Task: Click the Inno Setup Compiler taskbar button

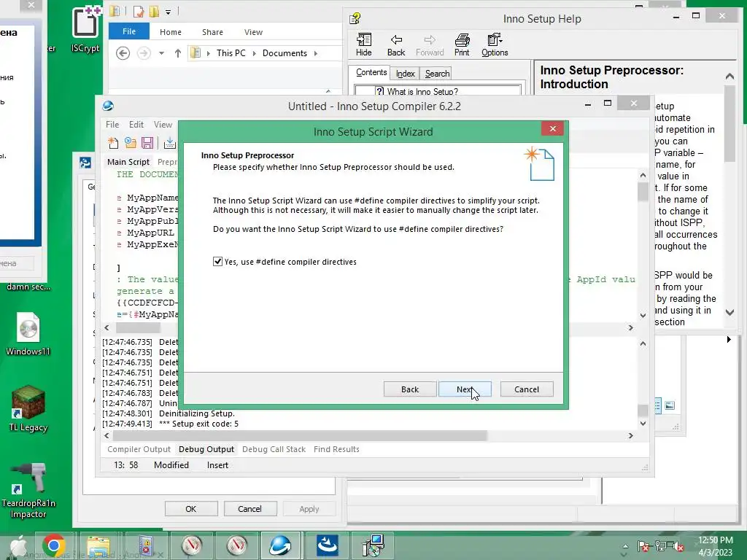Action: click(280, 545)
